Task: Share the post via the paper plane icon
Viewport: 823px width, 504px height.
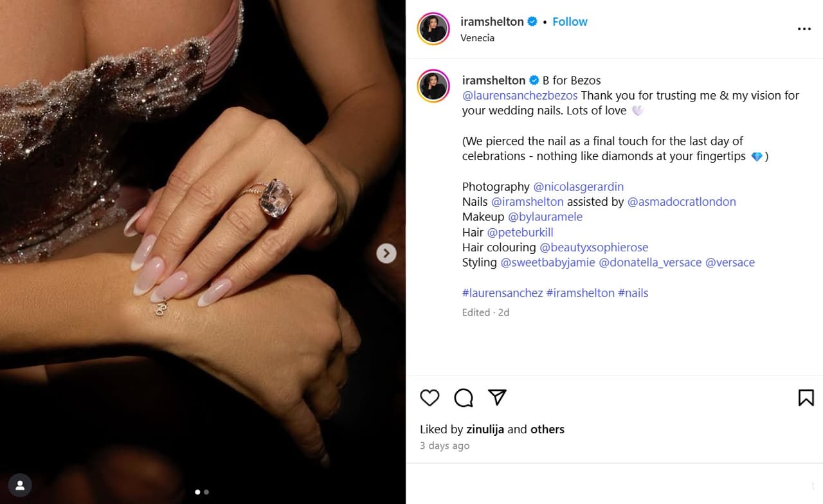Action: (498, 398)
